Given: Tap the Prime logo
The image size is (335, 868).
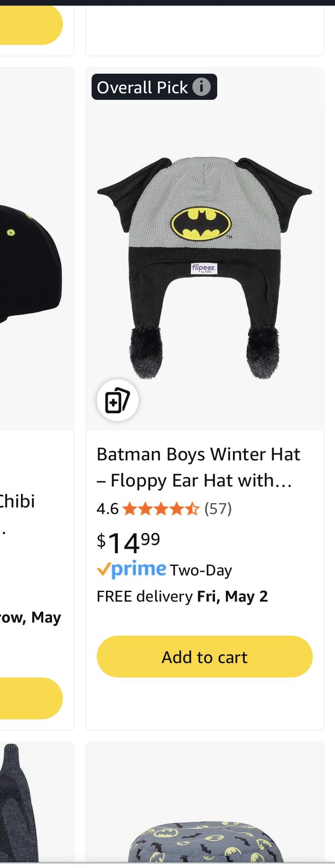Looking at the screenshot, I should pos(132,569).
